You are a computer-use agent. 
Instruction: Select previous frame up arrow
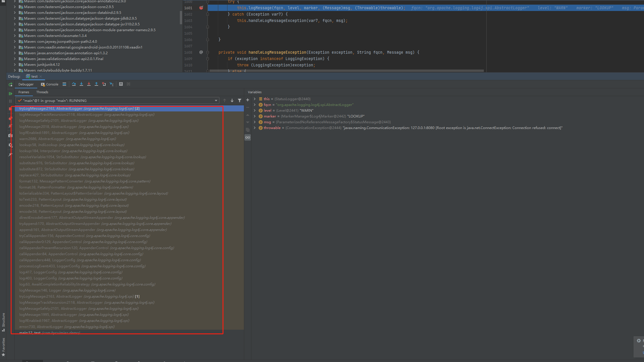(225, 100)
